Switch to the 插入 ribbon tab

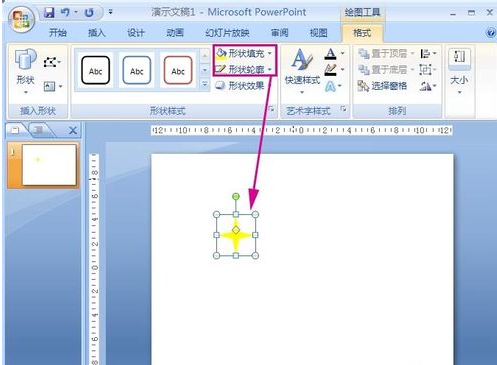(97, 33)
